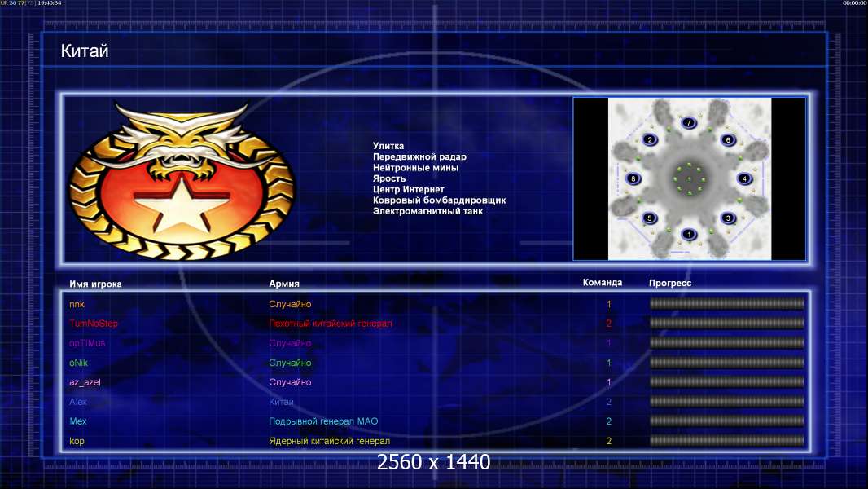The height and width of the screenshot is (489, 868).
Task: Click the Случайно army entry for nnk
Action: point(290,304)
